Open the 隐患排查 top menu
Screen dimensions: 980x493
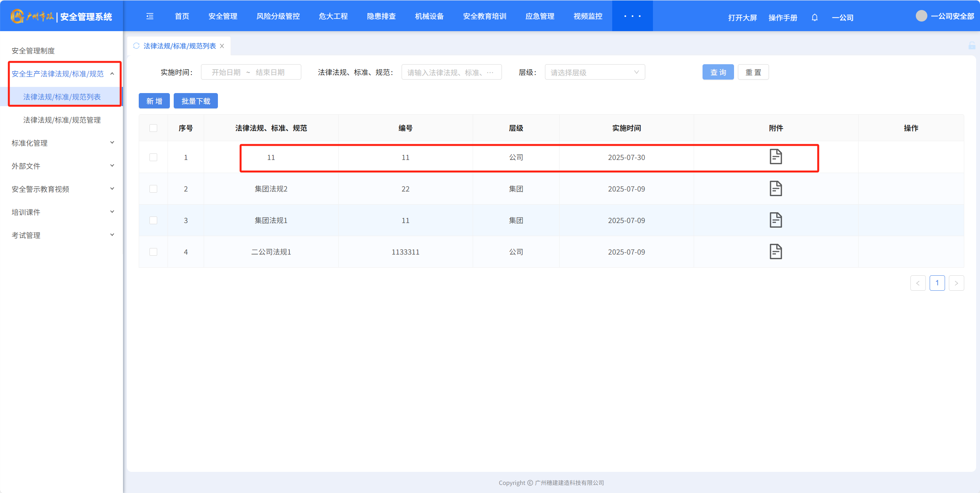click(381, 16)
